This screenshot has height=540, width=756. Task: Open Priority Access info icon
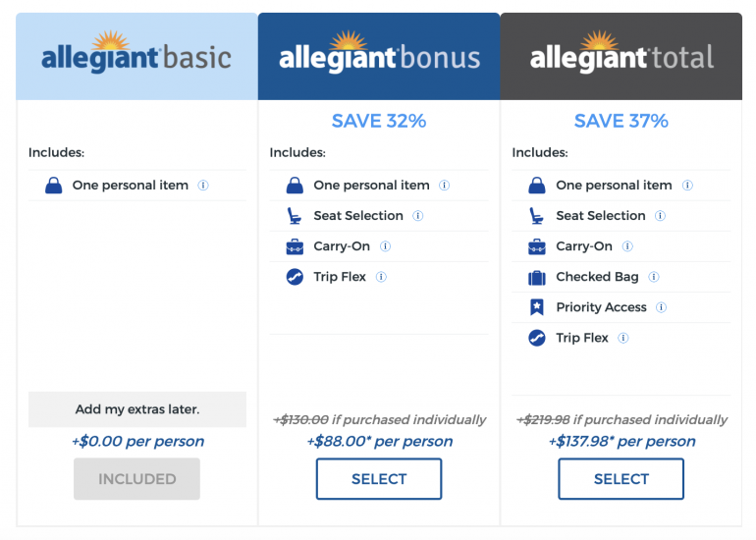(x=662, y=307)
